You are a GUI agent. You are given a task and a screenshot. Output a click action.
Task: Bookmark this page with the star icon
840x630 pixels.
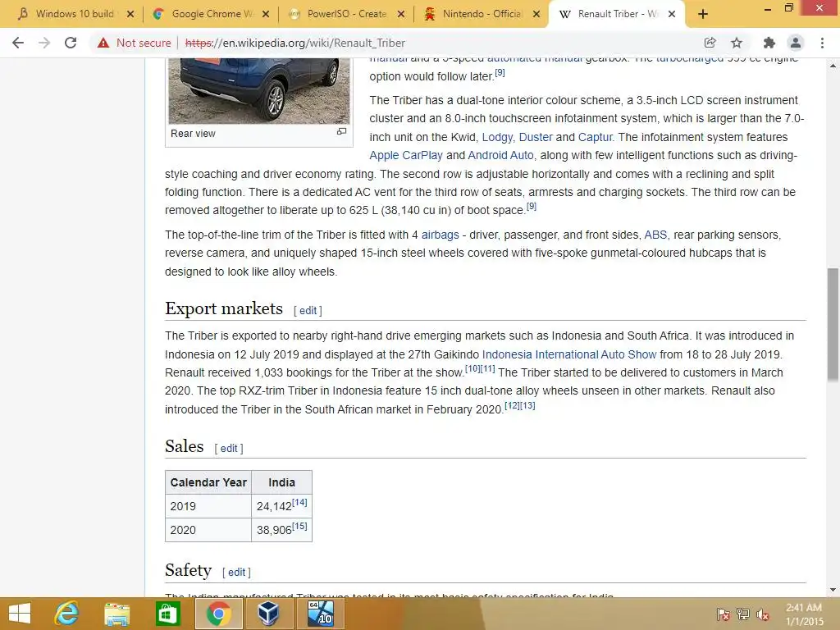737,43
